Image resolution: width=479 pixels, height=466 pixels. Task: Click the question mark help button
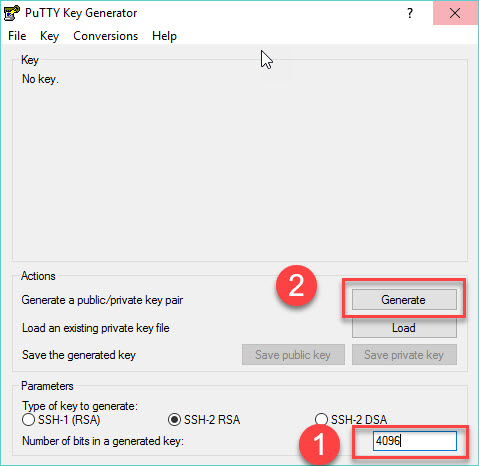pyautogui.click(x=410, y=13)
